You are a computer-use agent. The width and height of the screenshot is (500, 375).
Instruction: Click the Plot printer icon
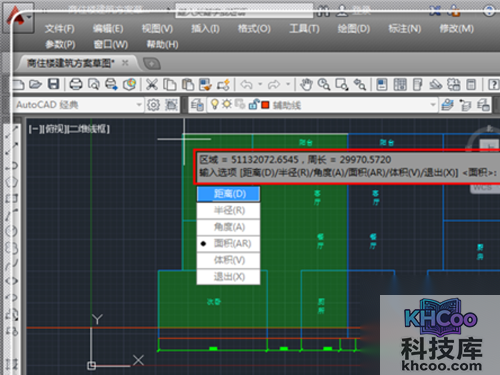(x=76, y=84)
